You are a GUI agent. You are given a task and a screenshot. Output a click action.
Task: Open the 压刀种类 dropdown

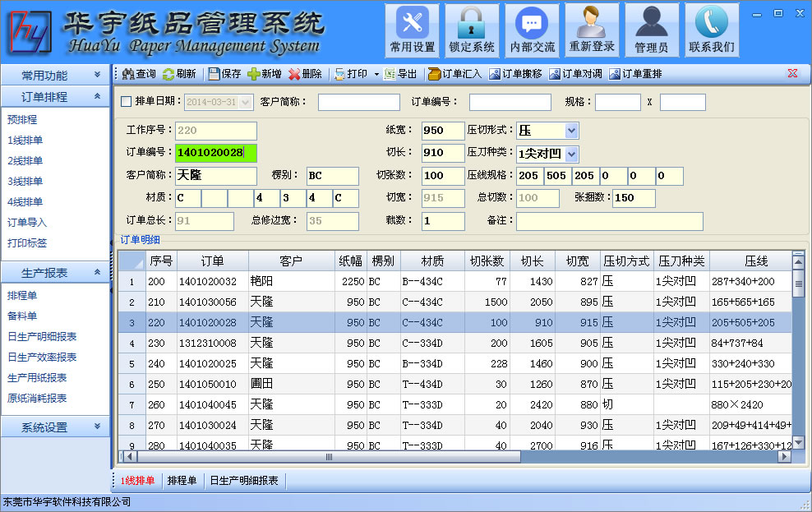click(x=571, y=154)
